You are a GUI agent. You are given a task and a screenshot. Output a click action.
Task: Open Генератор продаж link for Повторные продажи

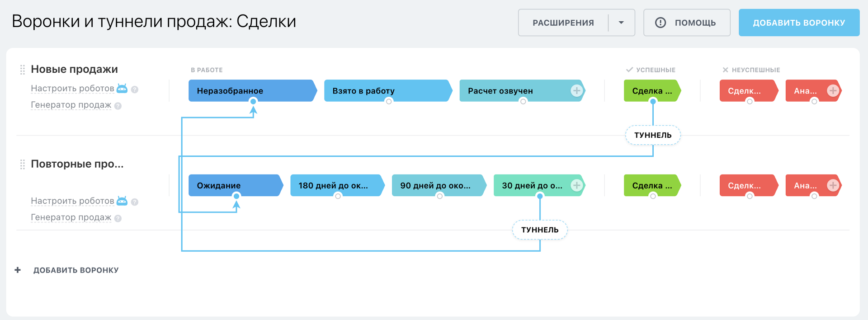71,217
